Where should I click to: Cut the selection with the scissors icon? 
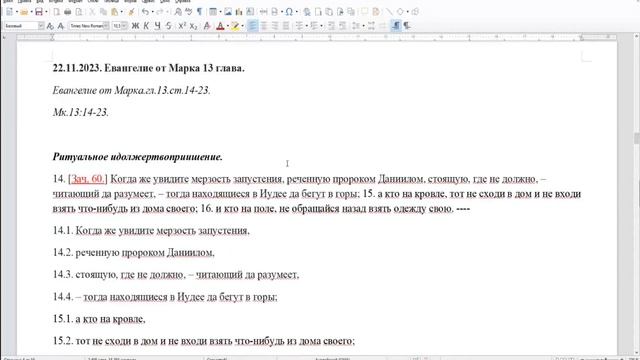coord(92,12)
